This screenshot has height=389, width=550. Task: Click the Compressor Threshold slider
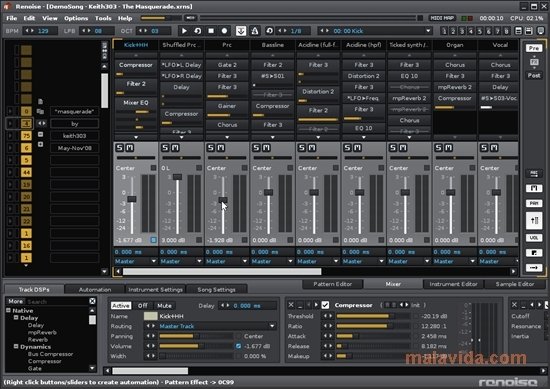[x=374, y=316]
